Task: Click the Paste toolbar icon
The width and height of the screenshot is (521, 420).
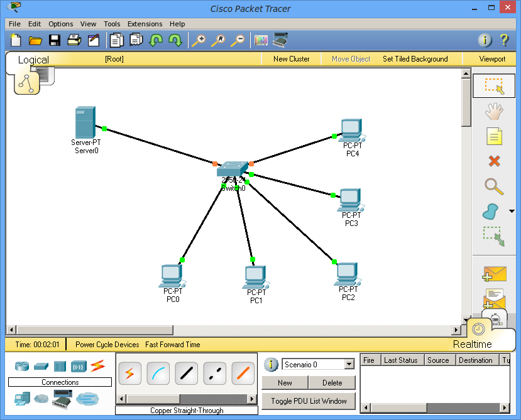Action: tap(136, 40)
